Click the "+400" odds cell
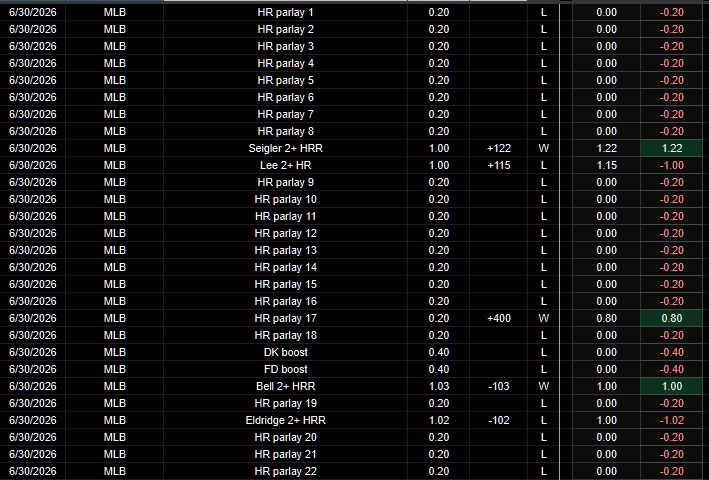 [499, 318]
